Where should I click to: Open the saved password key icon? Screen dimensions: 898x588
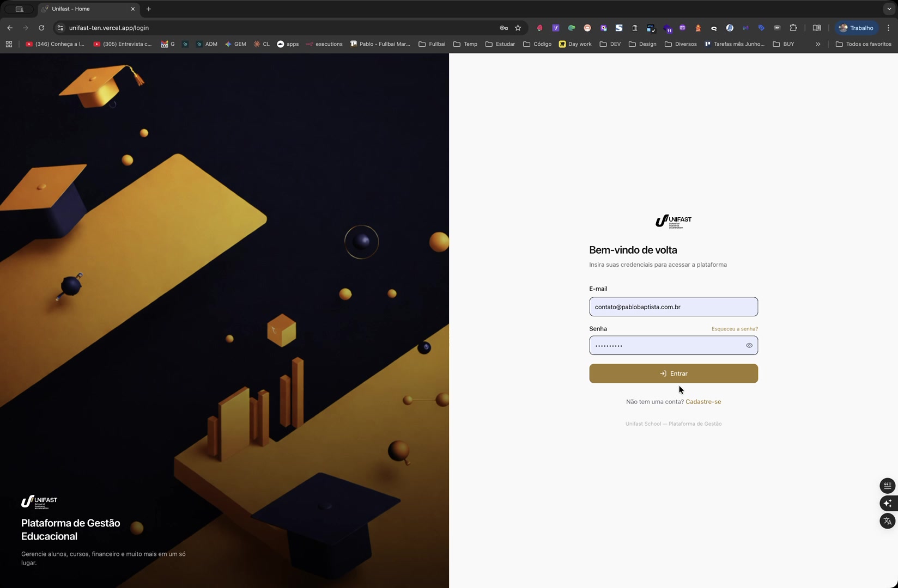[503, 28]
